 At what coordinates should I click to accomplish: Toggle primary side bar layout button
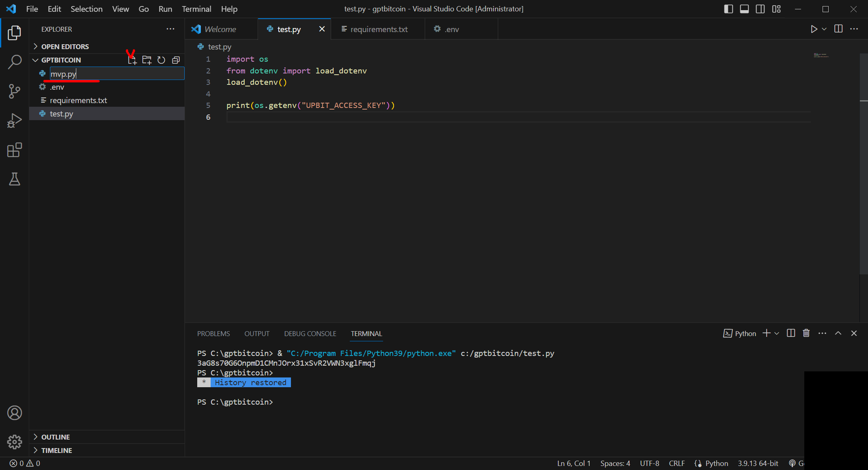pos(728,9)
